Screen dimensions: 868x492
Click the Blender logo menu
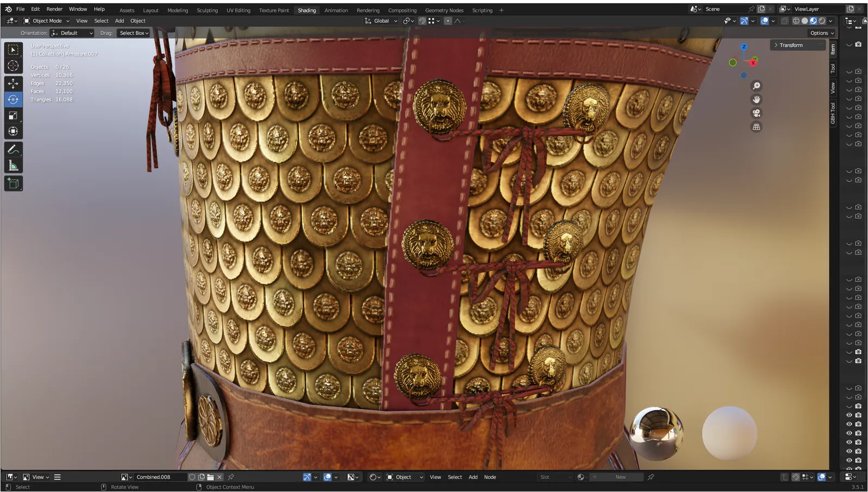click(x=8, y=9)
